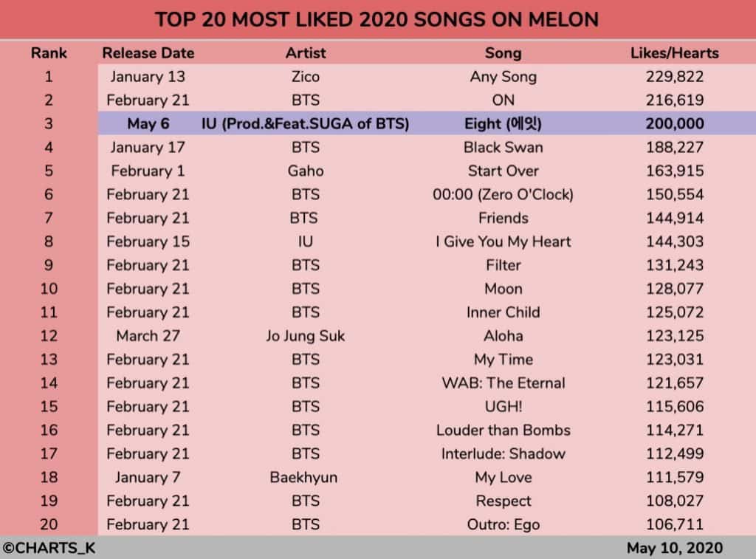The height and width of the screenshot is (559, 756).
Task: Click the 229,822 likes value
Action: click(674, 77)
